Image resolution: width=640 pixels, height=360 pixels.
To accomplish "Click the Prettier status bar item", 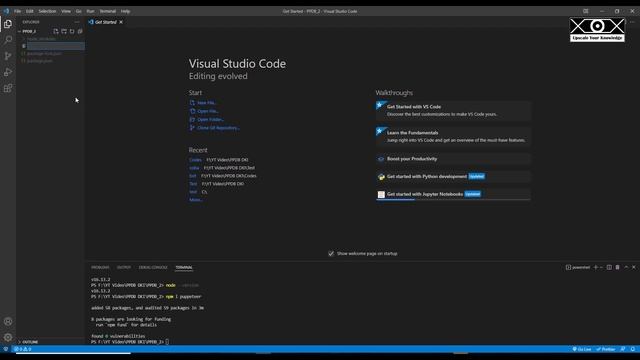I will tap(606, 349).
